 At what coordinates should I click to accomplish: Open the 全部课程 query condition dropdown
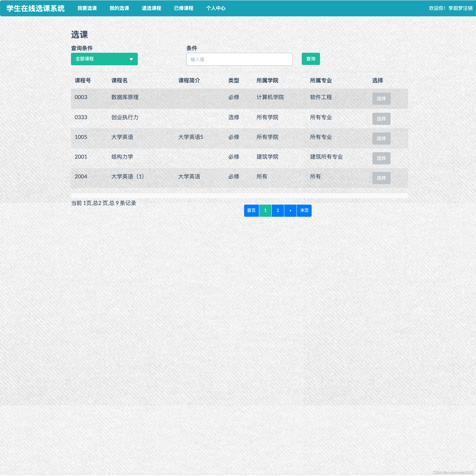104,59
